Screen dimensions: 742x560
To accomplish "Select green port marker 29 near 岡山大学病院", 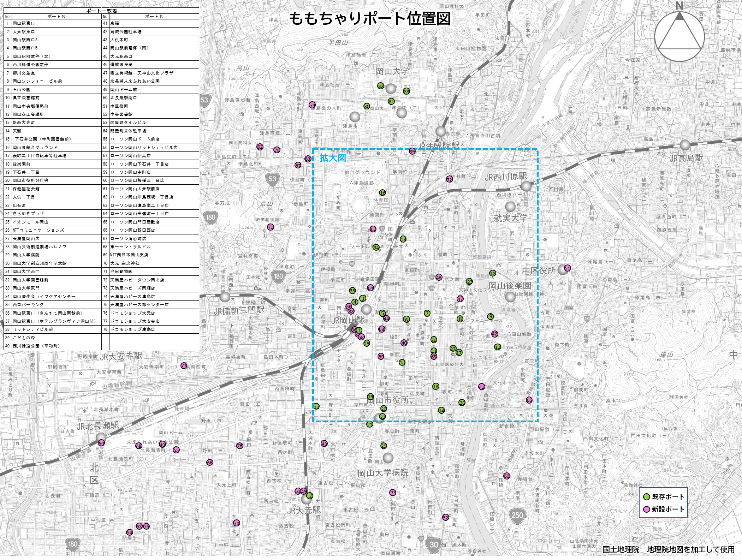I will pos(384,446).
